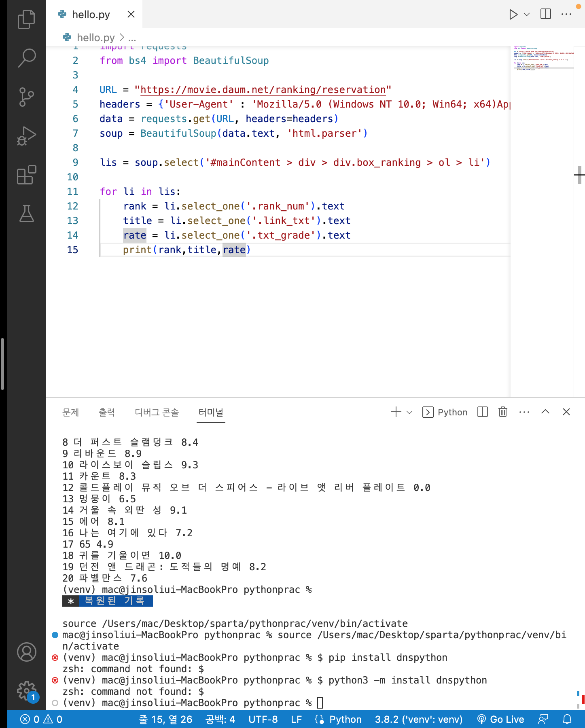Open terminal panel More Actions ellipsis
Viewport: 585px width, 728px height.
pos(524,412)
